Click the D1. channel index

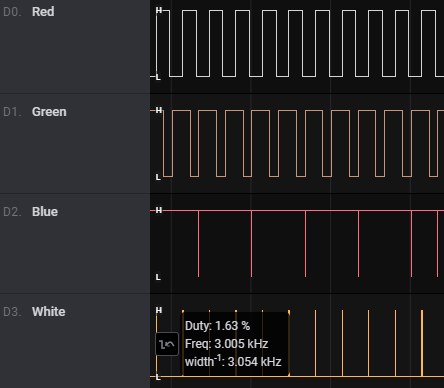coord(12,112)
